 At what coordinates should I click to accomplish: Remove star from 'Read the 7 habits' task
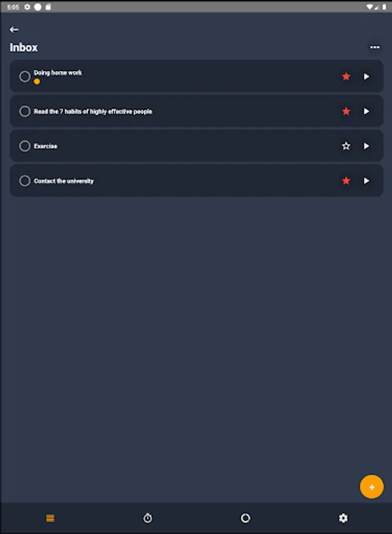point(346,112)
